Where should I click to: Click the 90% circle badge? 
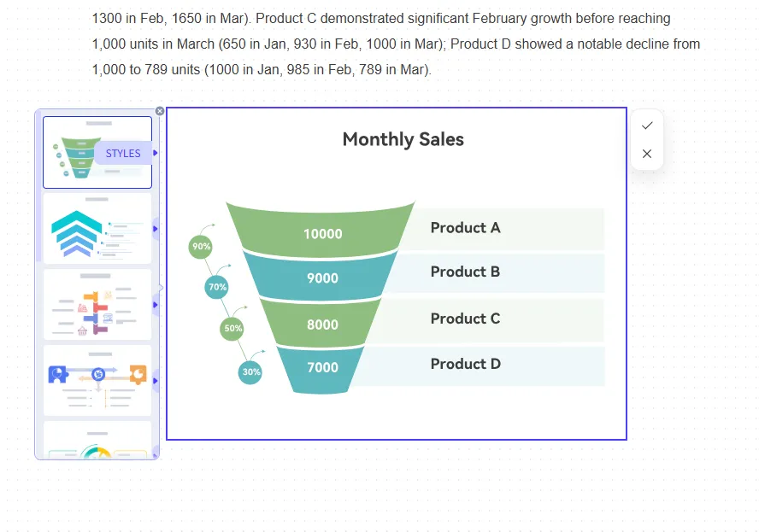tap(201, 247)
